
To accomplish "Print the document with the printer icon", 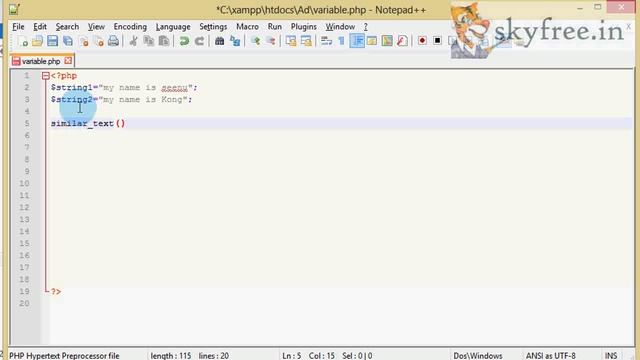I will coord(113,41).
